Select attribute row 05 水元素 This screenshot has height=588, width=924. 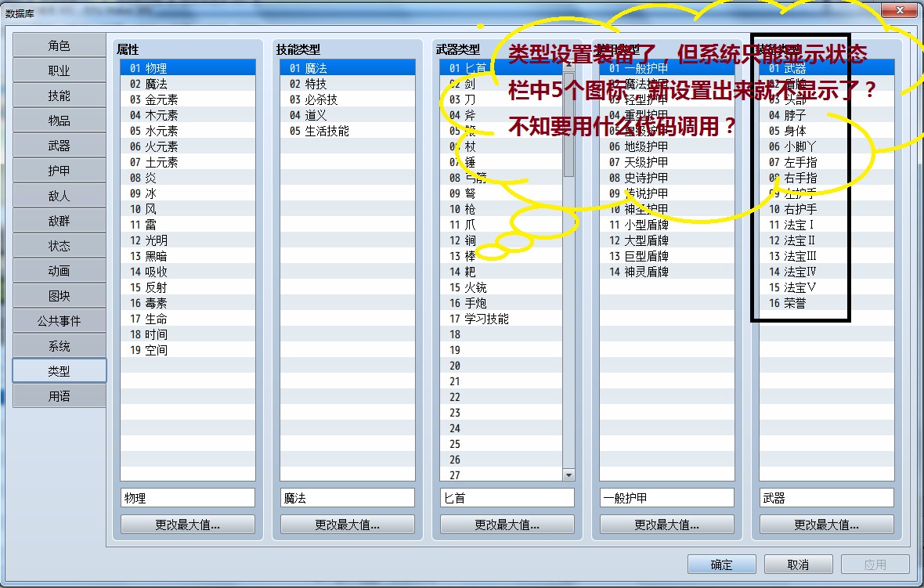point(188,131)
